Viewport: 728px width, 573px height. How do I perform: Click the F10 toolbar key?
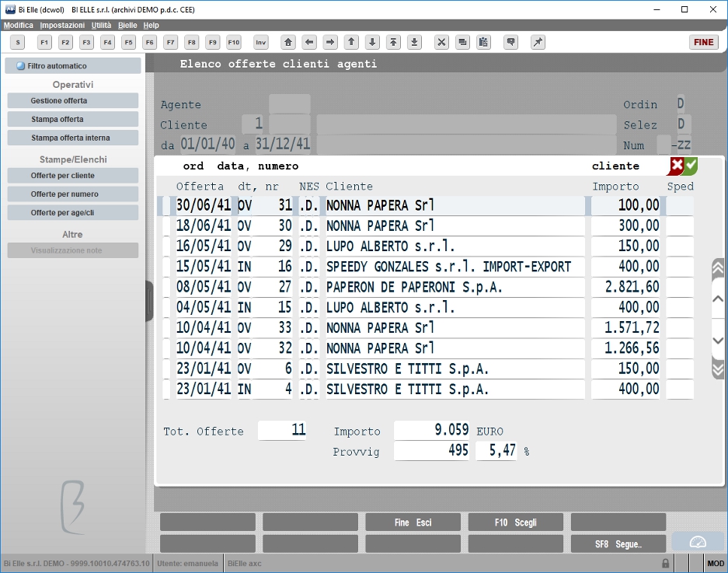click(234, 42)
